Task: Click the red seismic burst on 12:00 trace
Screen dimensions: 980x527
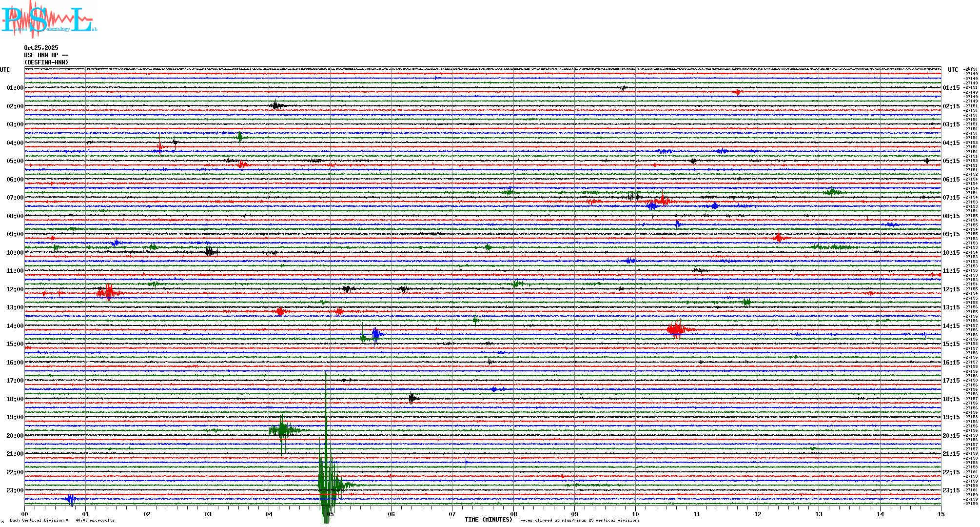Action: [x=108, y=293]
